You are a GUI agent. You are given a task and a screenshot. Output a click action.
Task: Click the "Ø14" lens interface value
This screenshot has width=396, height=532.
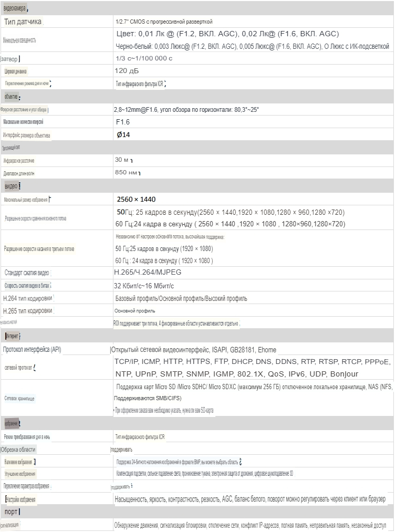coord(123,135)
